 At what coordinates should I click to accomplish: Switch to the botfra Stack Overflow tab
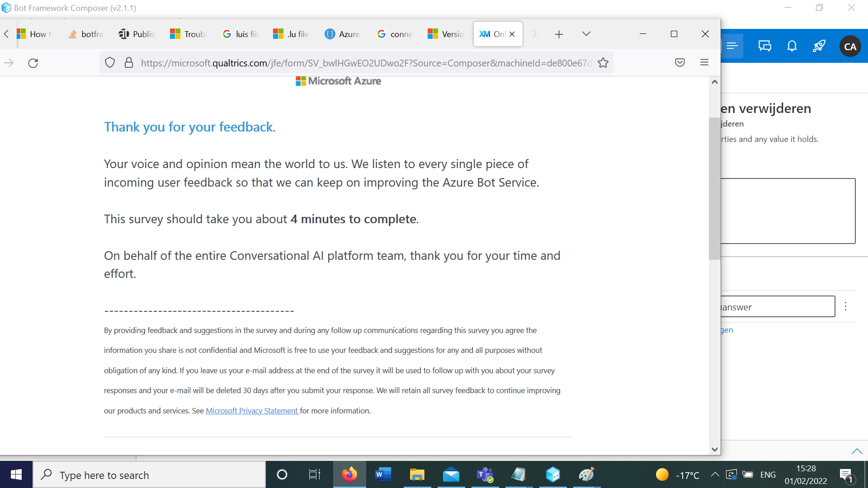(86, 34)
